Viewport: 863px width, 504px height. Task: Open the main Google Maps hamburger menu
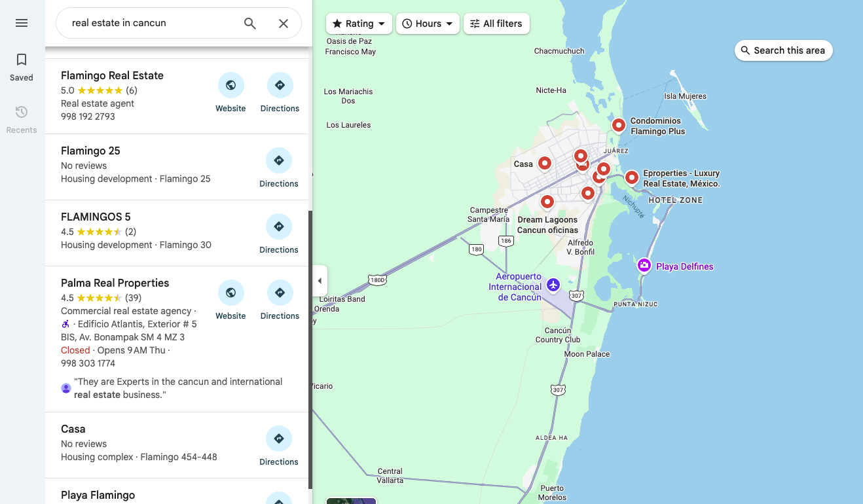pos(21,22)
